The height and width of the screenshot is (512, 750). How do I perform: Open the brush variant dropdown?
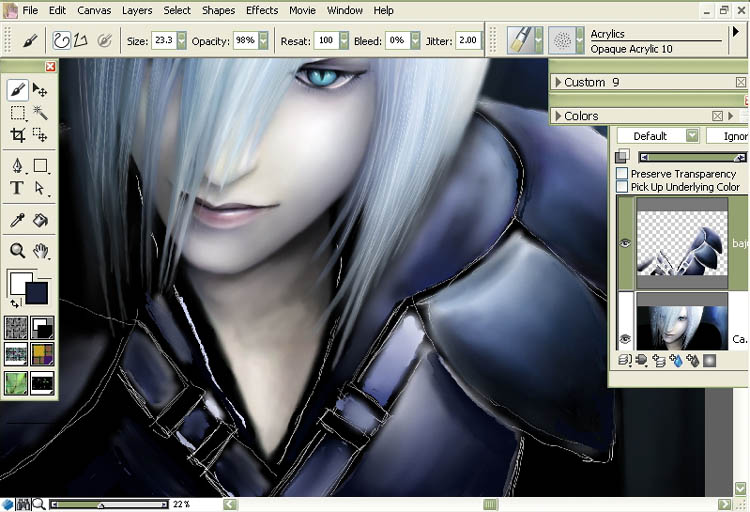[x=580, y=40]
